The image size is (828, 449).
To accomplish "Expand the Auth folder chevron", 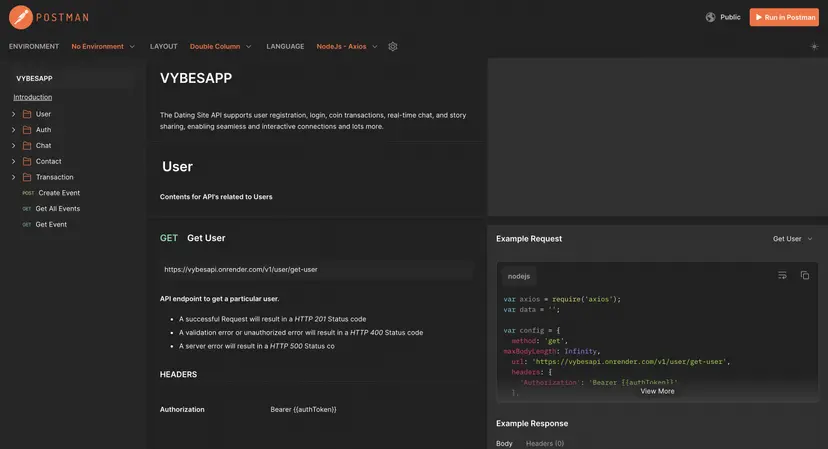I will (x=14, y=130).
